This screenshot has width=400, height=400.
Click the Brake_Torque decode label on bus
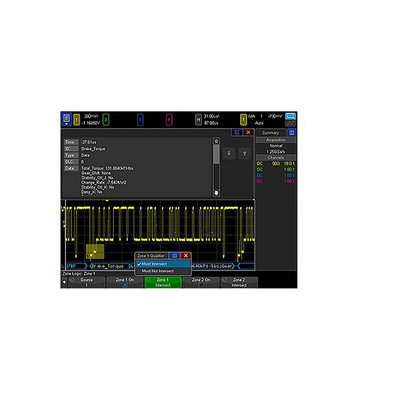(107, 266)
